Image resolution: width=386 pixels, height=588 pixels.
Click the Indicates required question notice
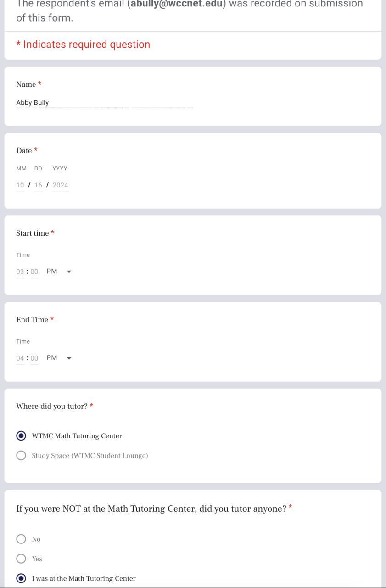pos(83,45)
